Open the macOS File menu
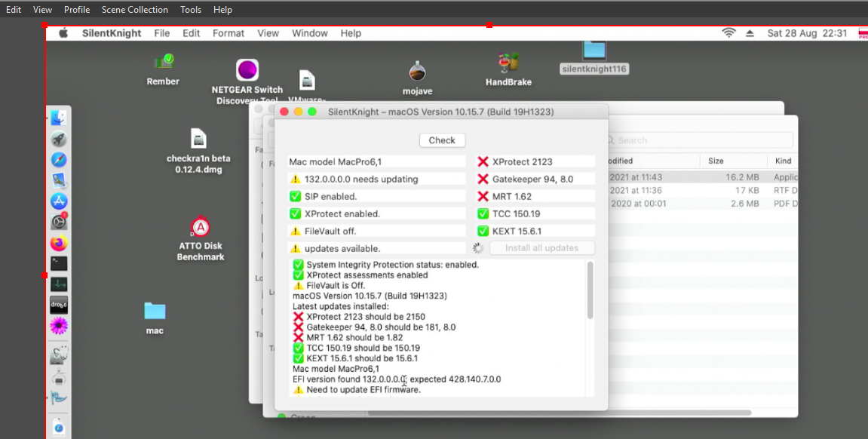 pyautogui.click(x=161, y=33)
